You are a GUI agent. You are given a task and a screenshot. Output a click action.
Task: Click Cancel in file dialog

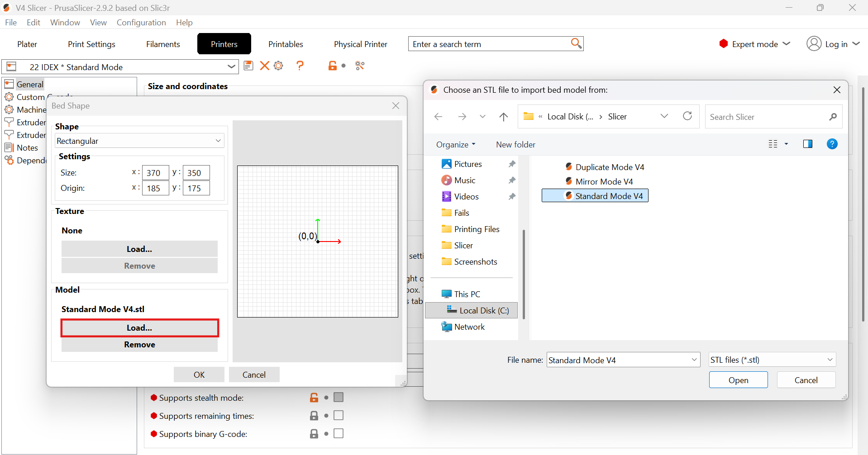(806, 380)
